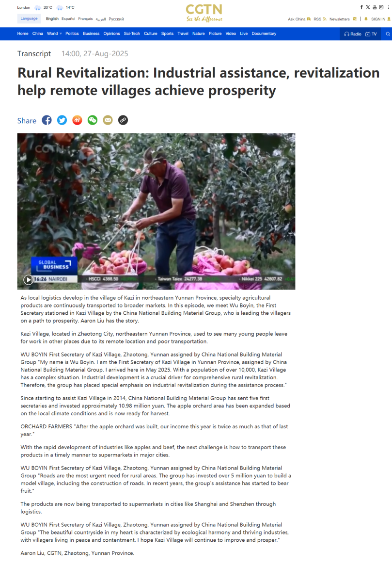This screenshot has width=392, height=567.
Task: Open the Language selector
Action: pos(29,19)
